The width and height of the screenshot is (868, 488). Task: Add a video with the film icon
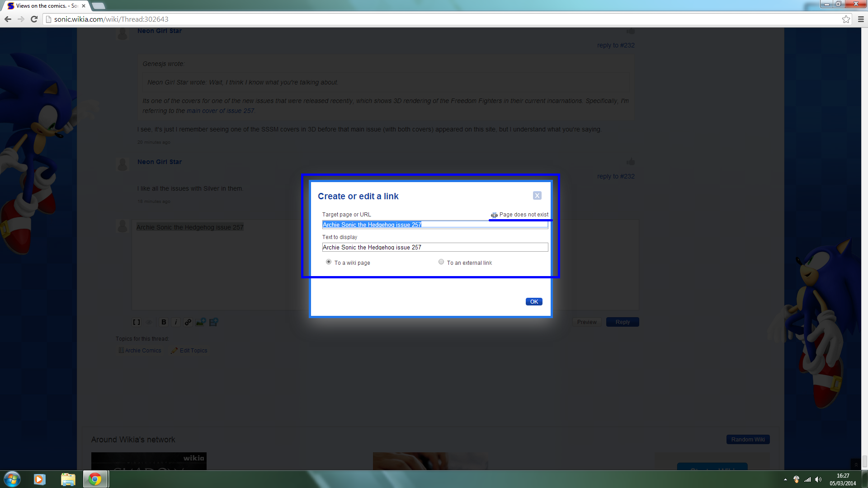pyautogui.click(x=213, y=322)
